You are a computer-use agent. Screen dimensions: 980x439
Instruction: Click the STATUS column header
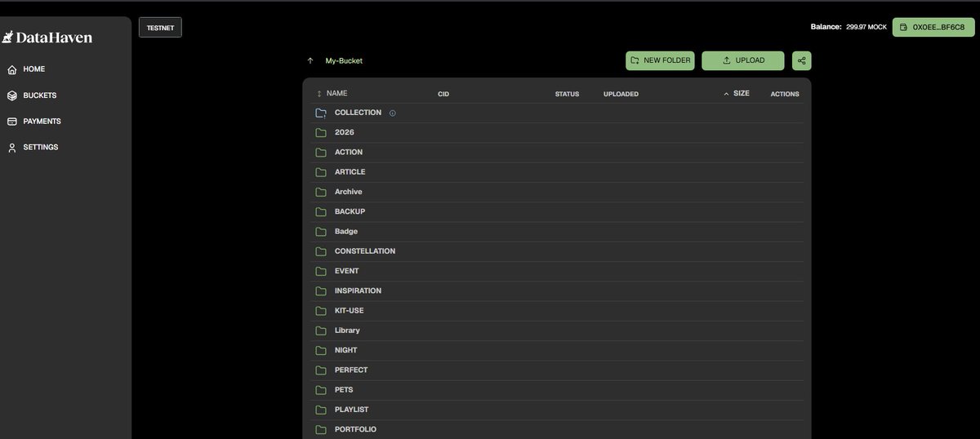(x=567, y=94)
